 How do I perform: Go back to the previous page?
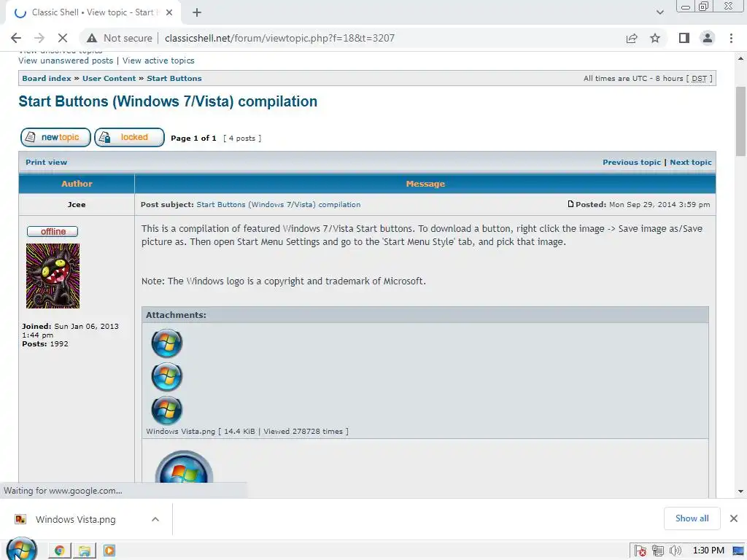click(x=16, y=38)
